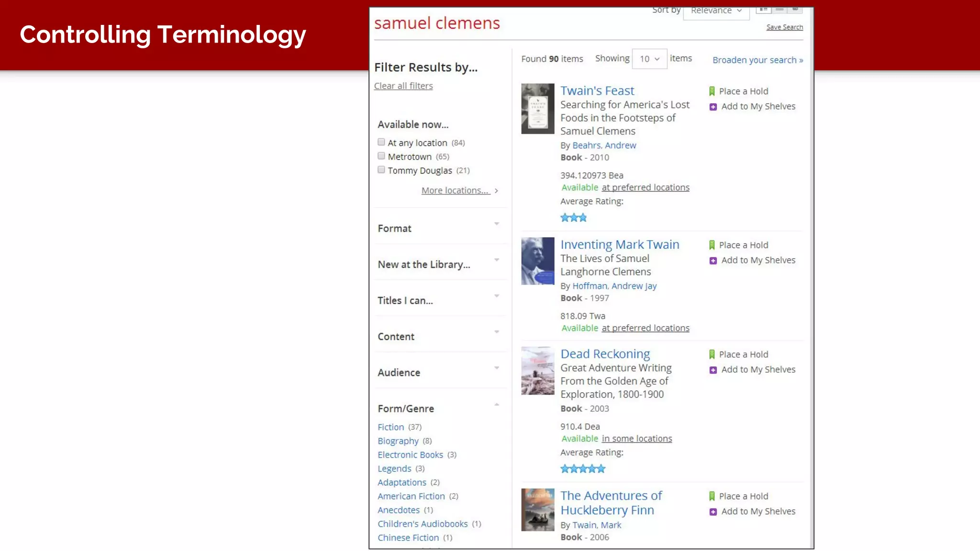Screen dimensions: 980x551
Task: Click the five-star rating under Dead Reckoning
Action: [x=582, y=469]
